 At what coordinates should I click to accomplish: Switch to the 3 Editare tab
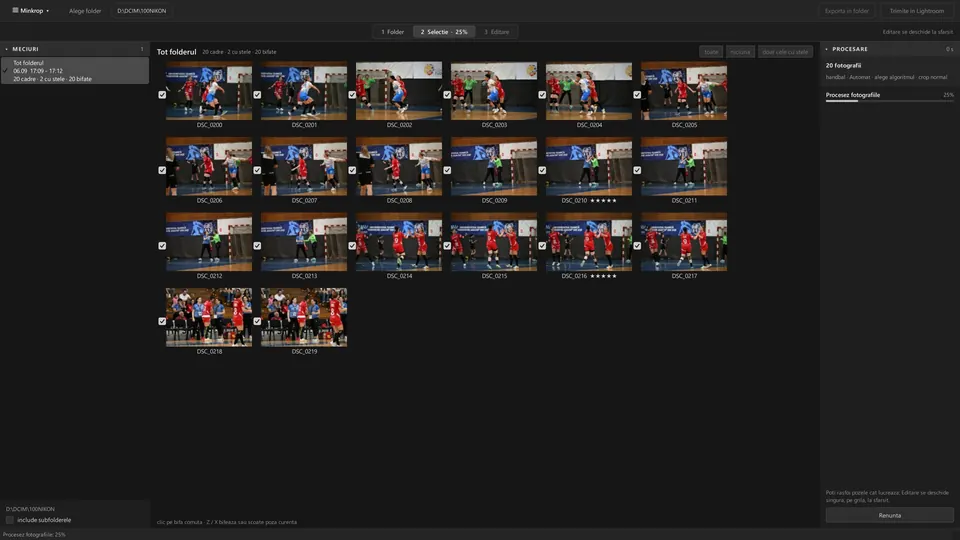pos(497,32)
